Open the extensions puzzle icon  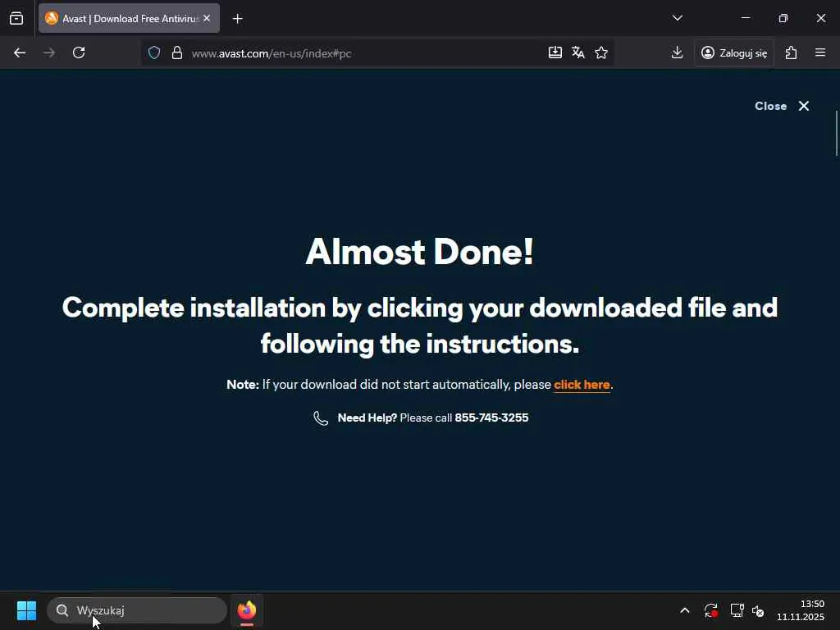point(792,52)
